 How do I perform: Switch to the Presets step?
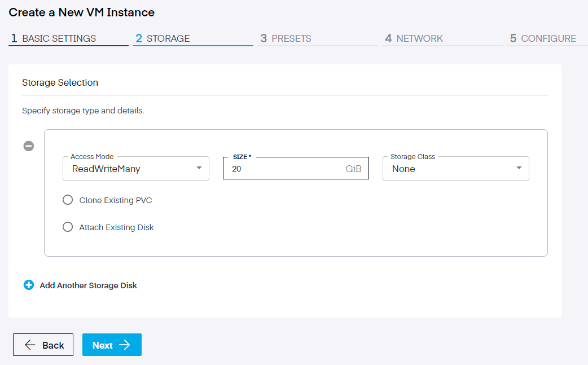(291, 38)
